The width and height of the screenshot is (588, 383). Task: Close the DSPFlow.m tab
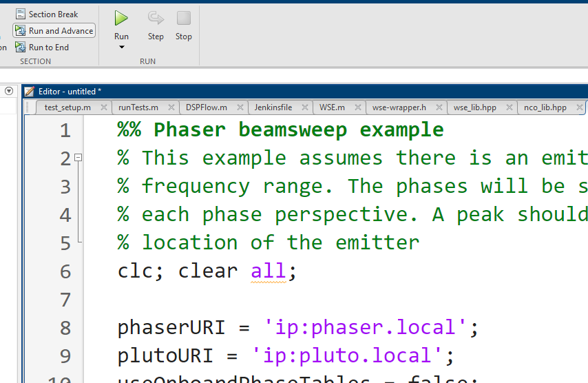pos(240,107)
